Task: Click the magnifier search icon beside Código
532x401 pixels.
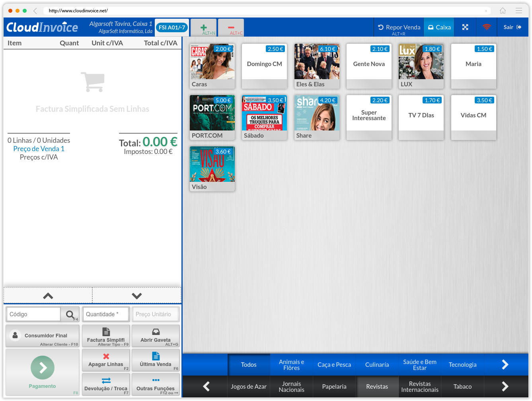Action: [x=70, y=314]
